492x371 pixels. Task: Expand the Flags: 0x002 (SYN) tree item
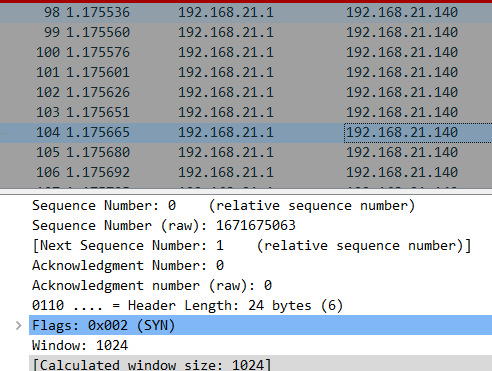[19, 325]
